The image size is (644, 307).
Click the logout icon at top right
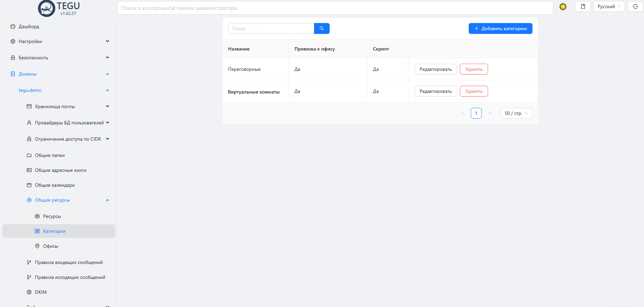(635, 7)
